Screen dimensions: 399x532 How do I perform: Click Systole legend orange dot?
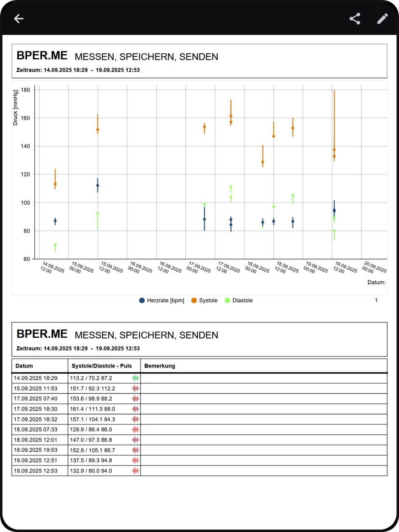(194, 301)
